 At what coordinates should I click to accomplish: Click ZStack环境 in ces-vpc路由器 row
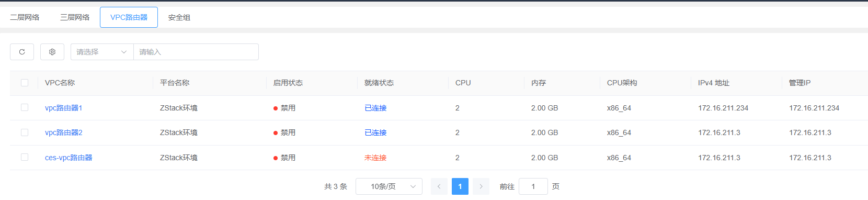pos(179,158)
